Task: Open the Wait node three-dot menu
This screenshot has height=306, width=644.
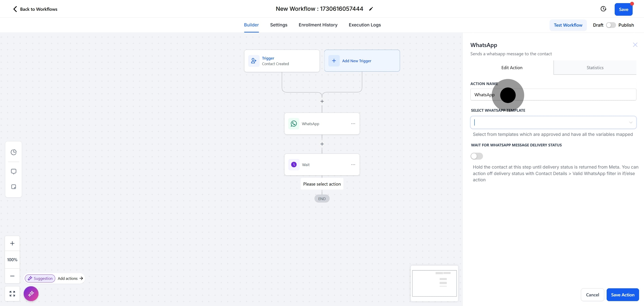Action: click(x=353, y=165)
